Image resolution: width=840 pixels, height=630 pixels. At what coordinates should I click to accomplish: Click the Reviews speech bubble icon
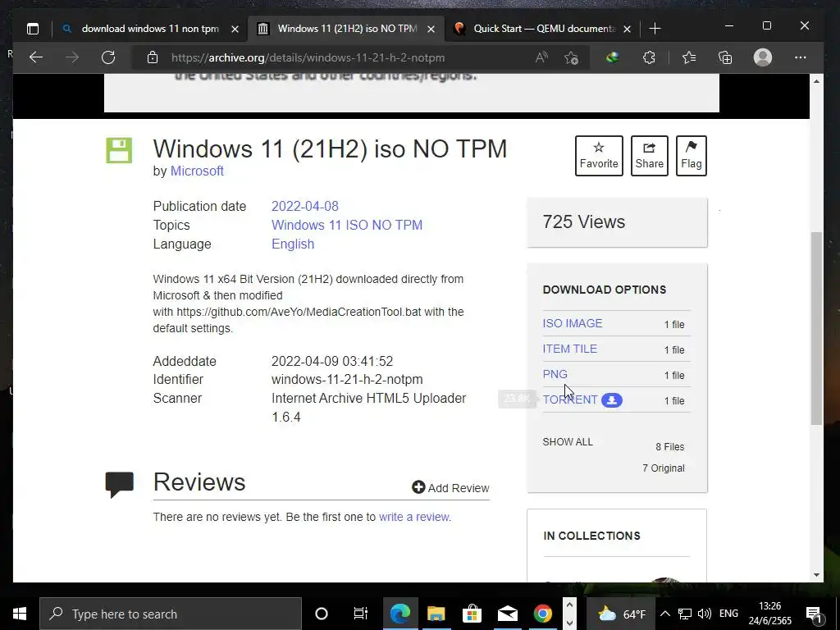[x=119, y=484]
